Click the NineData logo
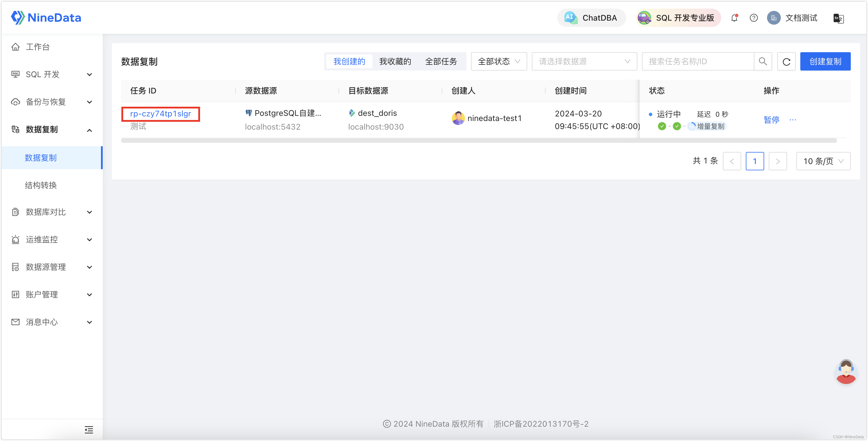 46,17
